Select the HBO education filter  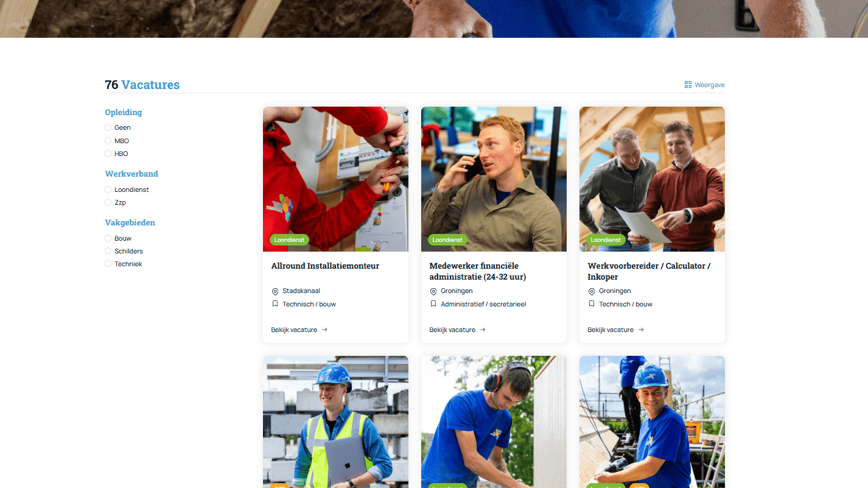click(x=108, y=154)
